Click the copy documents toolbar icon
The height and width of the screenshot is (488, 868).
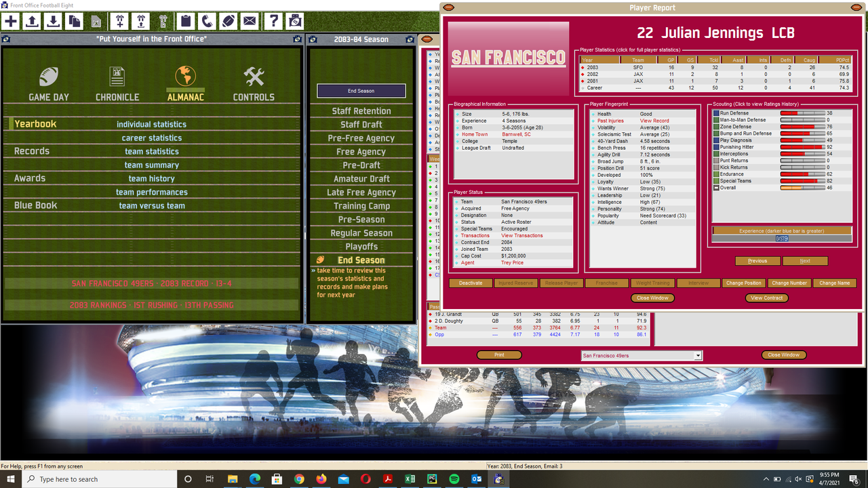click(74, 21)
